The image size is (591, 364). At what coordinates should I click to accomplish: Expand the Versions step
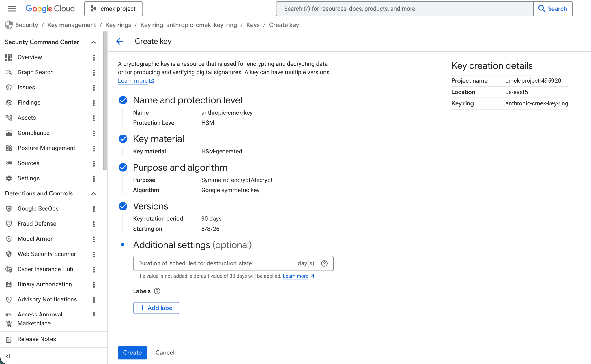pos(150,206)
